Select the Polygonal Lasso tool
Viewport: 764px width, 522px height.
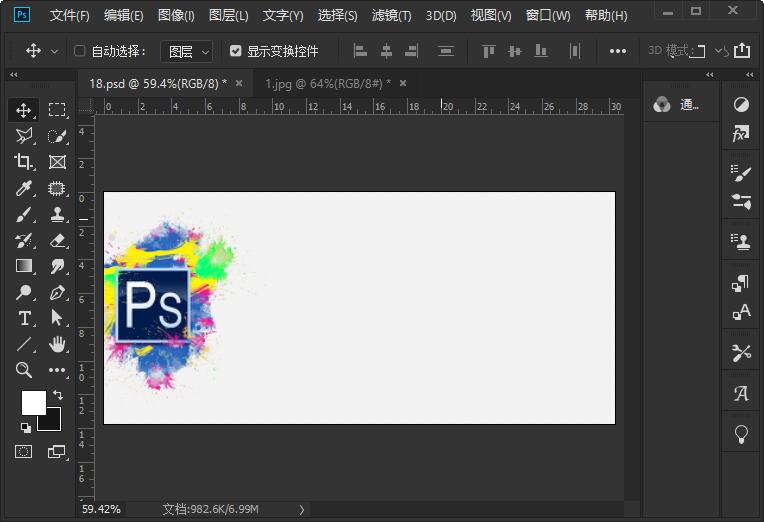pyautogui.click(x=23, y=136)
